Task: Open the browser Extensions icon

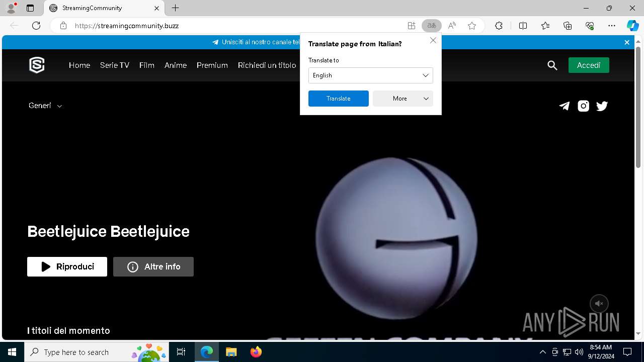Action: (499, 26)
